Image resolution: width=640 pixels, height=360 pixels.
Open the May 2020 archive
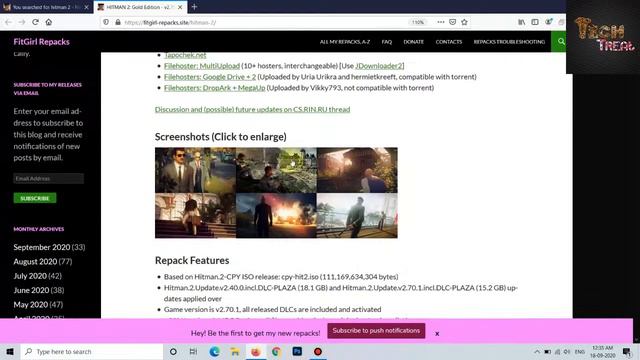point(30,304)
